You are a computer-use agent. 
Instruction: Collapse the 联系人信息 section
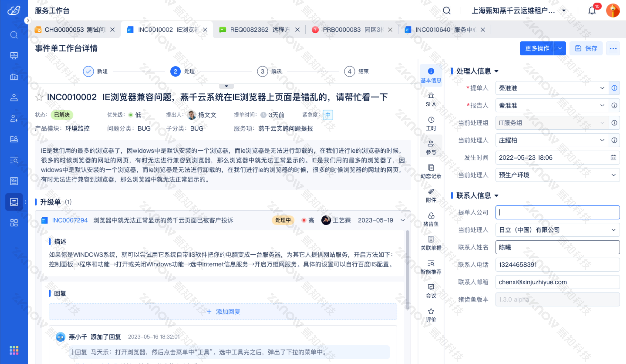point(496,196)
